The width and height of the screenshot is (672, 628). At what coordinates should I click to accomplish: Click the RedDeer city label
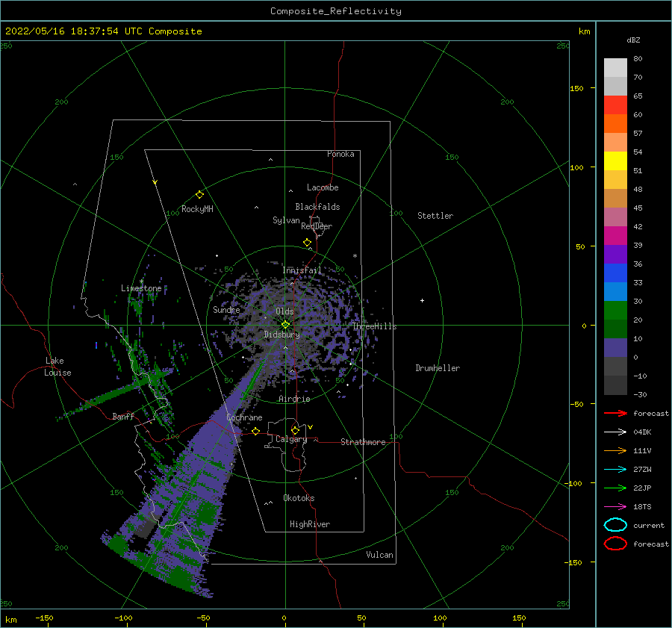[x=317, y=226]
